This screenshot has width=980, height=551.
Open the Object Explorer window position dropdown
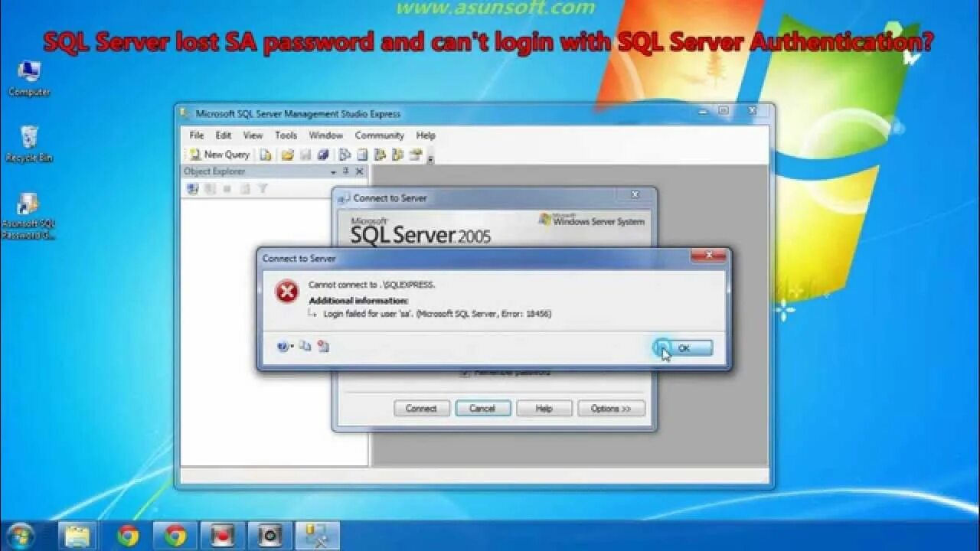333,171
